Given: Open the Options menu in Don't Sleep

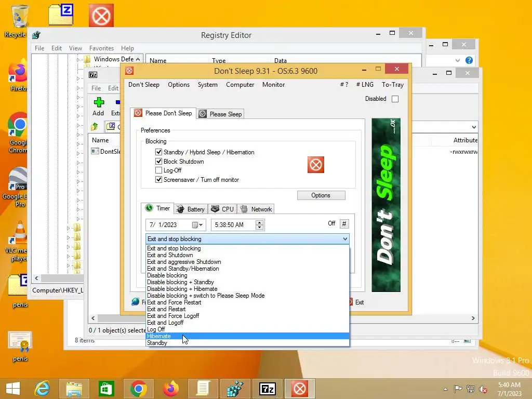Looking at the screenshot, I should tap(179, 85).
